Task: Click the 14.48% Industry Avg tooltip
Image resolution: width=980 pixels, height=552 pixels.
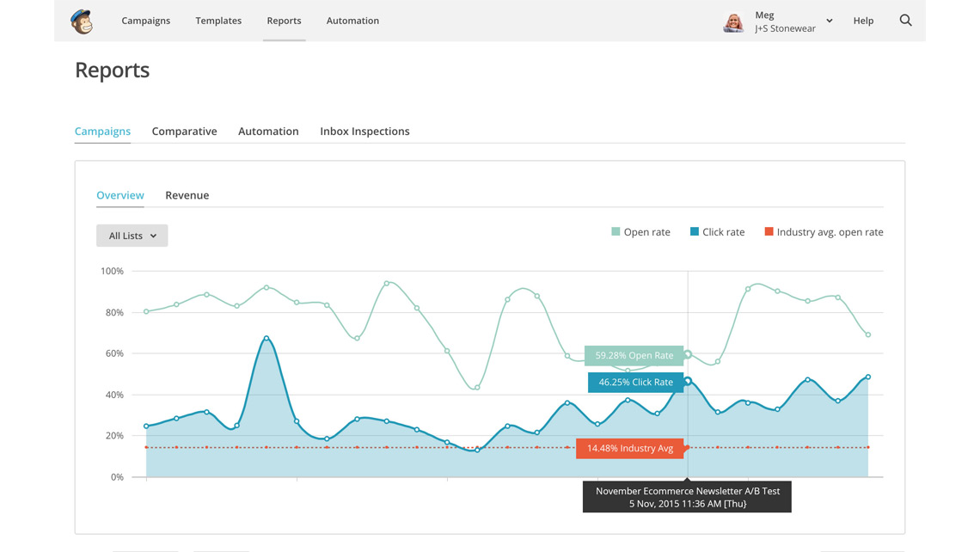Action: [x=630, y=448]
